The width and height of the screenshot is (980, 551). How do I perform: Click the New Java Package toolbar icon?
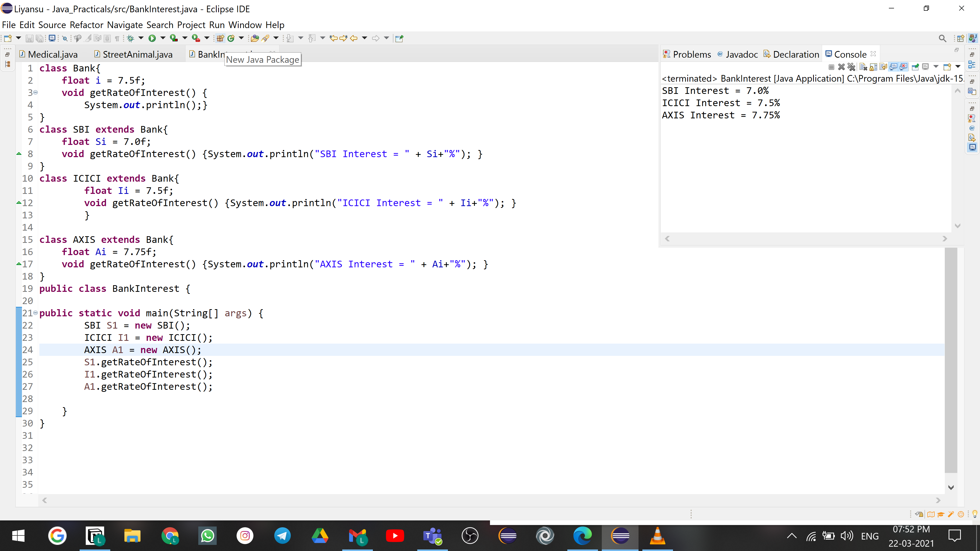click(220, 38)
